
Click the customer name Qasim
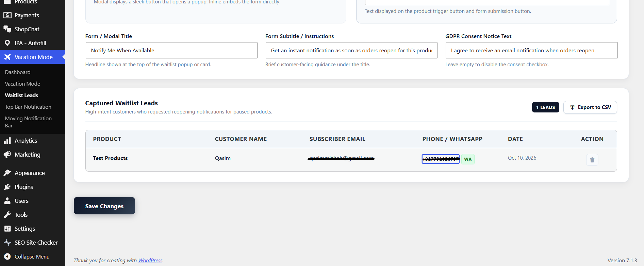coord(223,158)
